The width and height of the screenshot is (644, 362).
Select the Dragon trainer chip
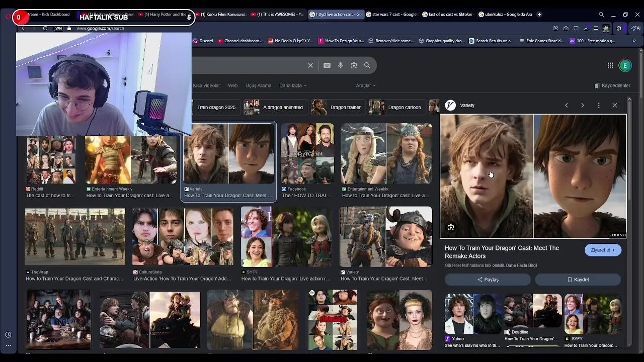pyautogui.click(x=337, y=107)
